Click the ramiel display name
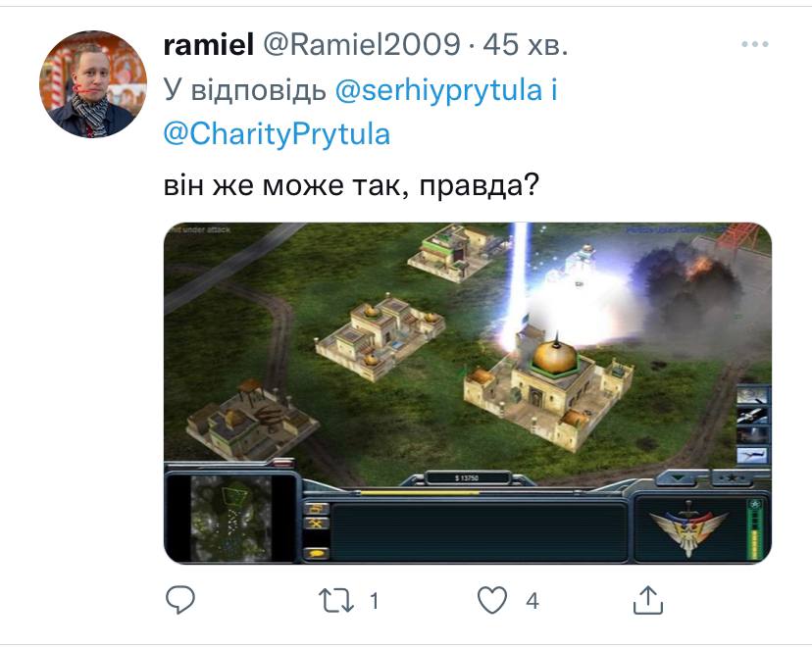Viewport: 812px width, 649px height. (x=208, y=44)
